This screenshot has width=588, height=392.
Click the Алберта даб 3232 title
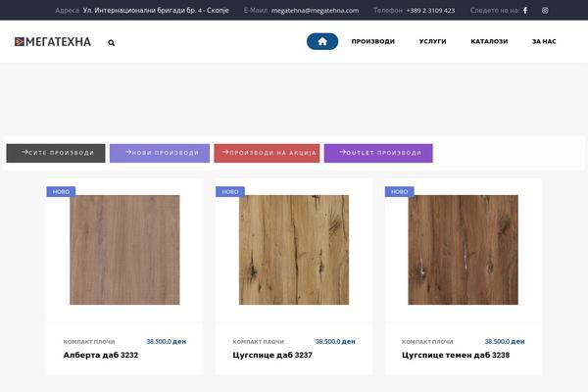pos(101,355)
